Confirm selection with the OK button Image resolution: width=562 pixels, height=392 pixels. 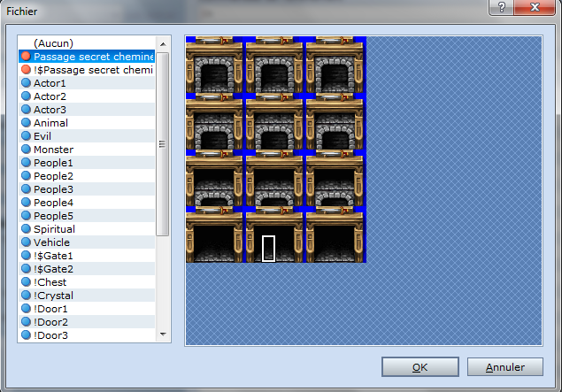coord(420,367)
